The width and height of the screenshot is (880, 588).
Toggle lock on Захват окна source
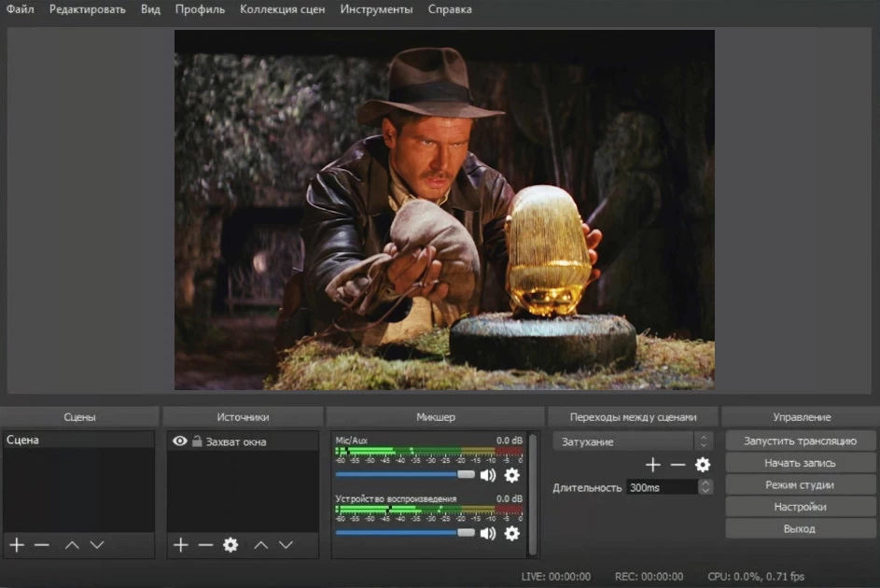click(197, 441)
